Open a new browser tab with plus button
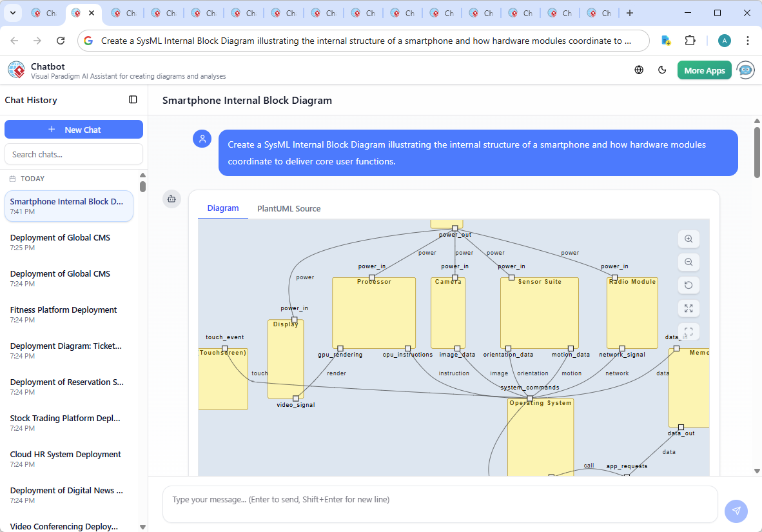The image size is (762, 532). point(629,12)
